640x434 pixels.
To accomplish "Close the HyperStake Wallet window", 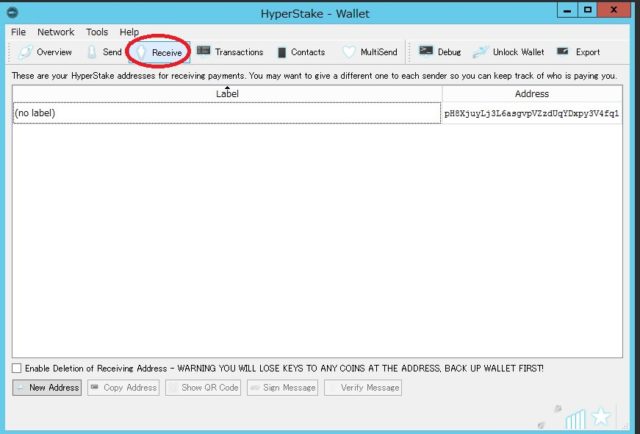I will point(614,10).
